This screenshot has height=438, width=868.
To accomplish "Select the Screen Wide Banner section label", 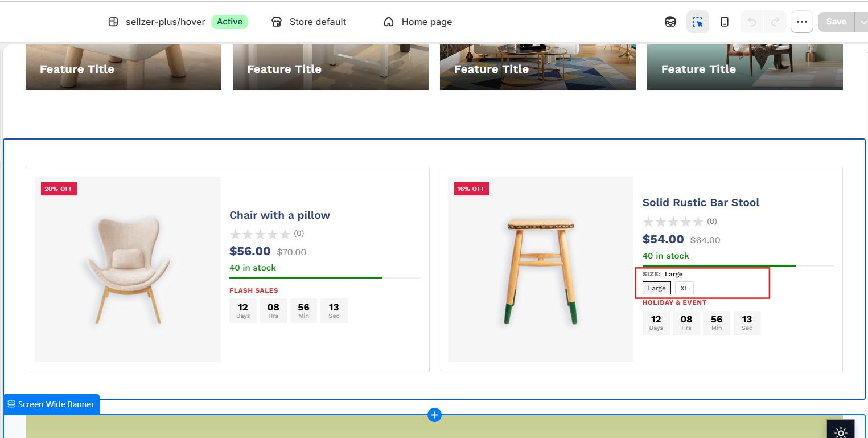I will (51, 404).
